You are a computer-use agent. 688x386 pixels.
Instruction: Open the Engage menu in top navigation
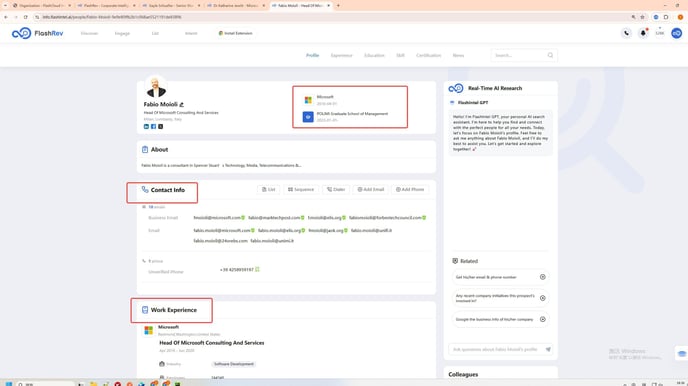(122, 33)
